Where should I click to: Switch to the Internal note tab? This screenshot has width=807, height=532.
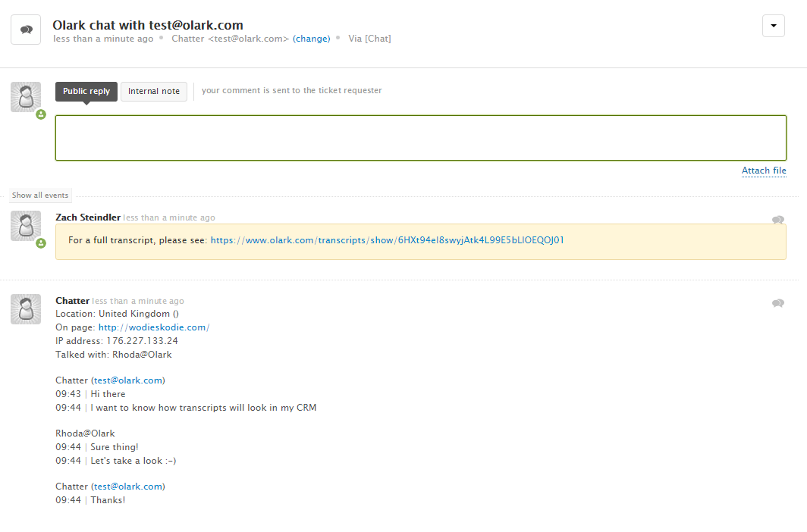[x=154, y=92]
